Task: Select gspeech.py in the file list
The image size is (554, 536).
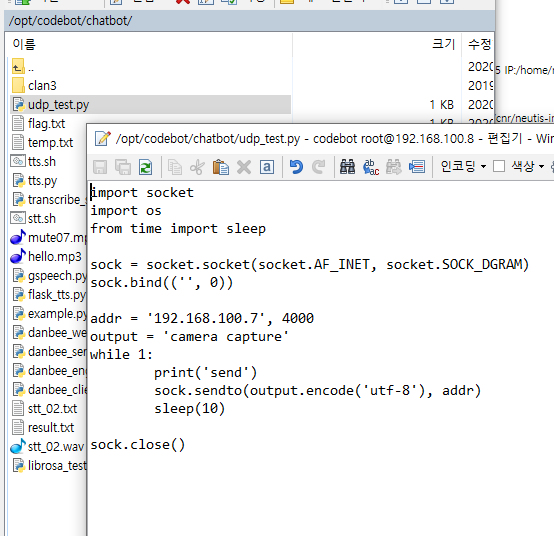Action: point(49,276)
